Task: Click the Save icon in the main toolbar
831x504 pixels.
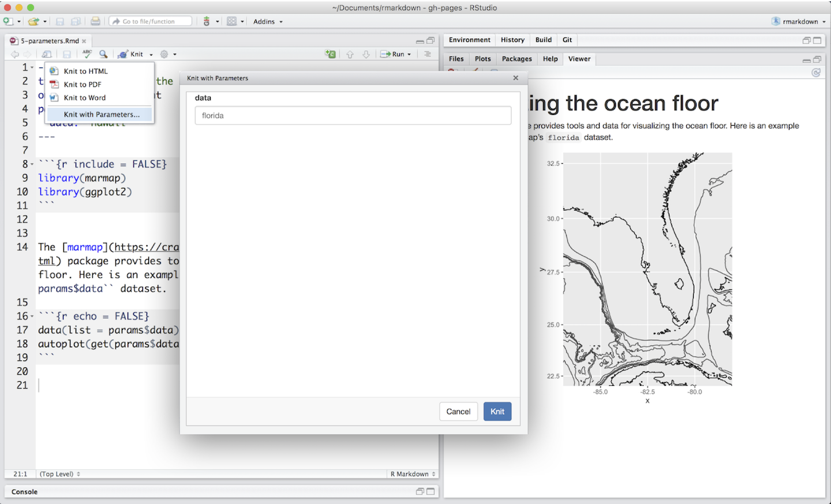Action: (x=60, y=21)
